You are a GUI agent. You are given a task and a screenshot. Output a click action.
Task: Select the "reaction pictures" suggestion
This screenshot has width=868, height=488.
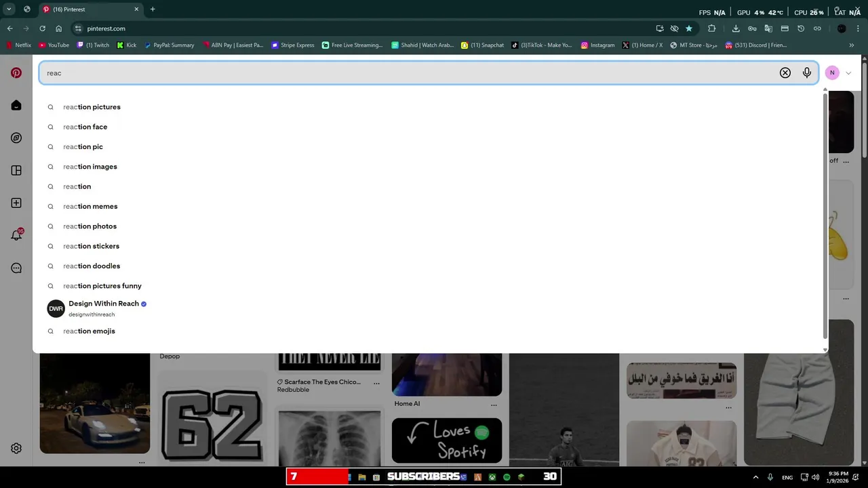pyautogui.click(x=92, y=107)
